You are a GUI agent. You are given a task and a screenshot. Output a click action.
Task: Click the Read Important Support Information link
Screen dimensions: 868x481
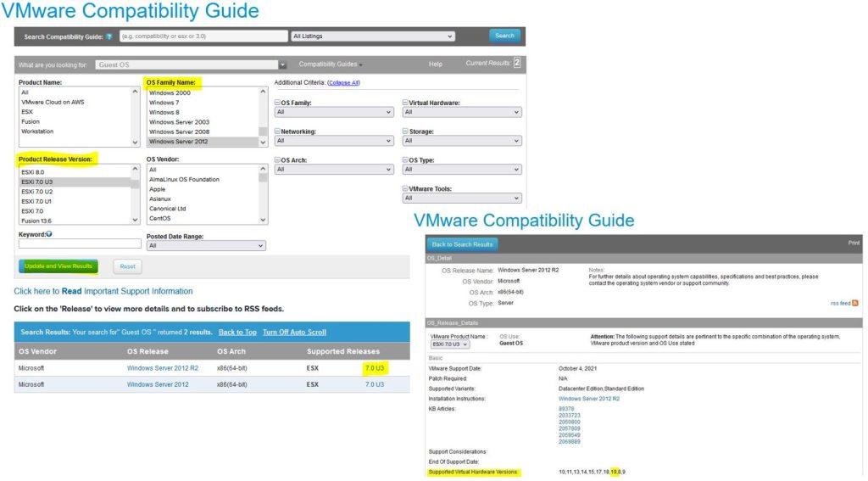[x=103, y=291]
